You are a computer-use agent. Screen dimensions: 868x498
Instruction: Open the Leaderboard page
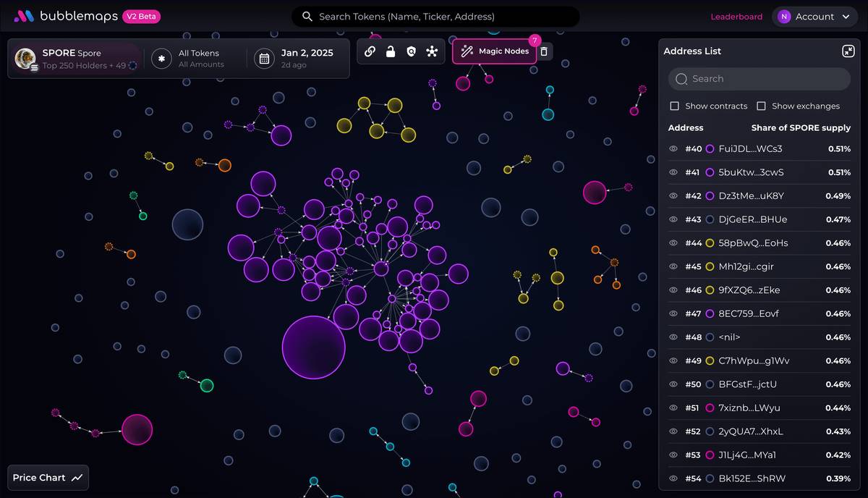tap(736, 17)
